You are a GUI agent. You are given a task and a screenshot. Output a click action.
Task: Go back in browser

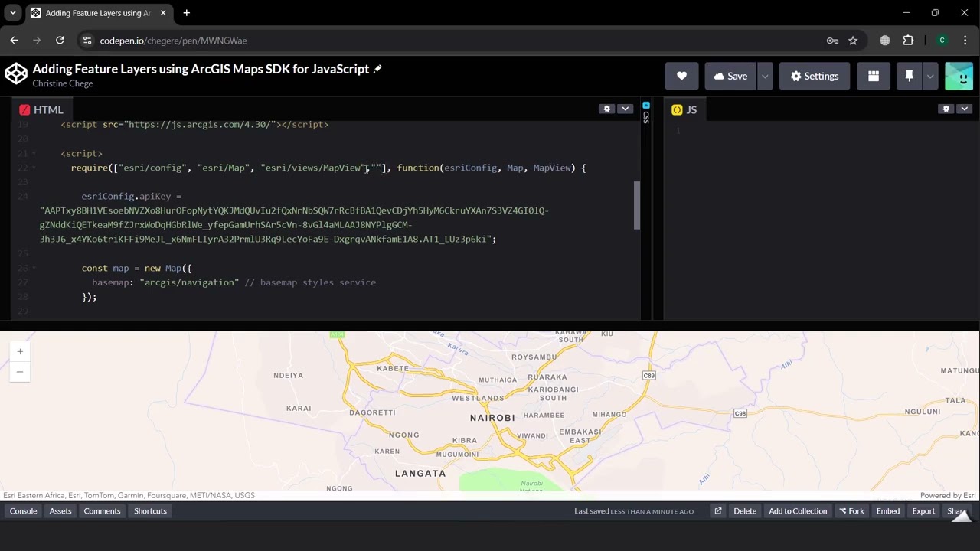[x=14, y=41]
